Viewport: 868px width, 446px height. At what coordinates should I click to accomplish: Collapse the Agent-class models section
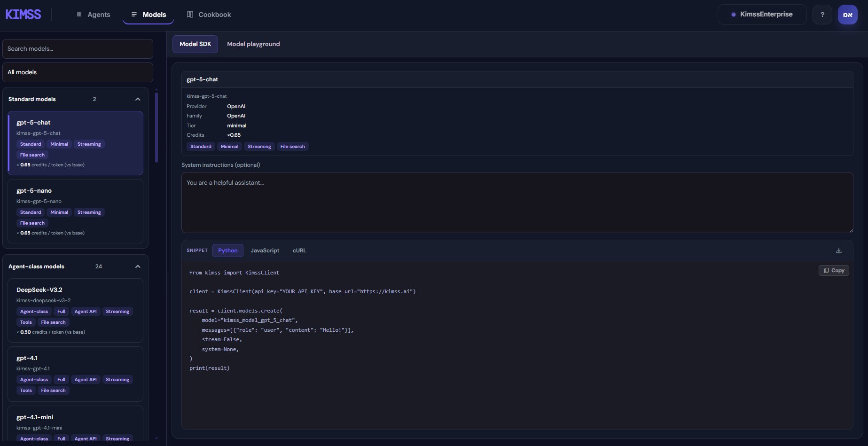138,266
